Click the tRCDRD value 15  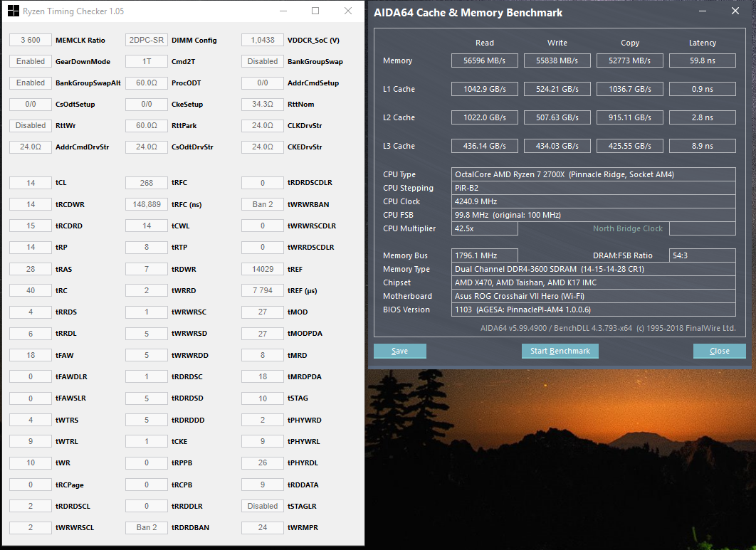pos(31,226)
